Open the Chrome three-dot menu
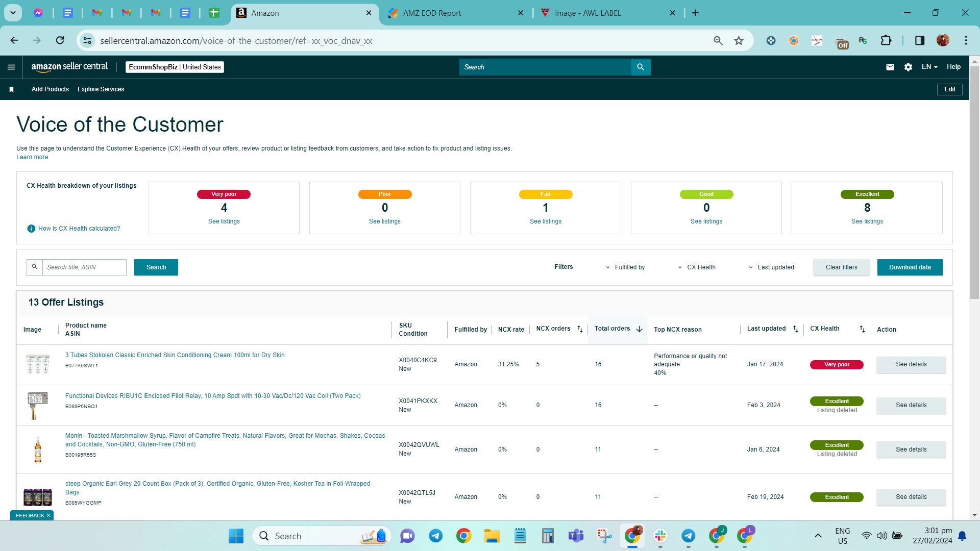 tap(966, 40)
